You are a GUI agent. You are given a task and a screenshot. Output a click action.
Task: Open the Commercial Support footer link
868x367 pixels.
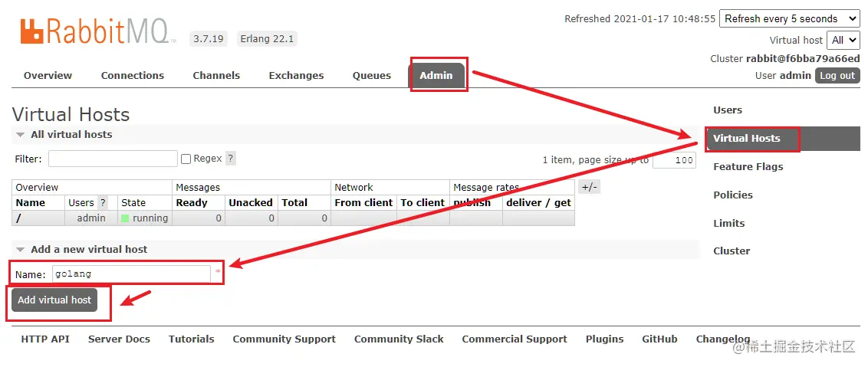[515, 339]
